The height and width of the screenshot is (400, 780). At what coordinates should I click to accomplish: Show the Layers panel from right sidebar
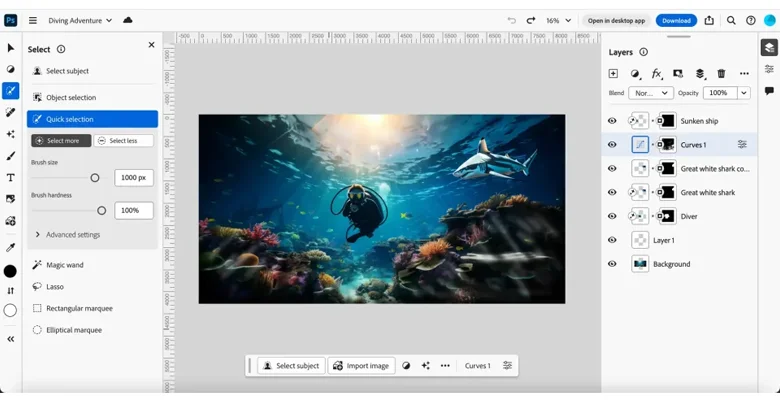coord(769,48)
